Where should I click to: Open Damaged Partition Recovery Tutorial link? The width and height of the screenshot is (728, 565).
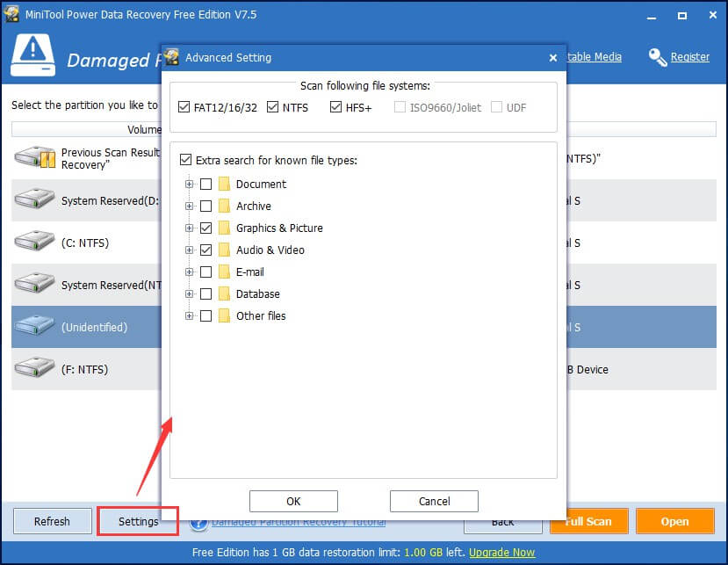(299, 524)
